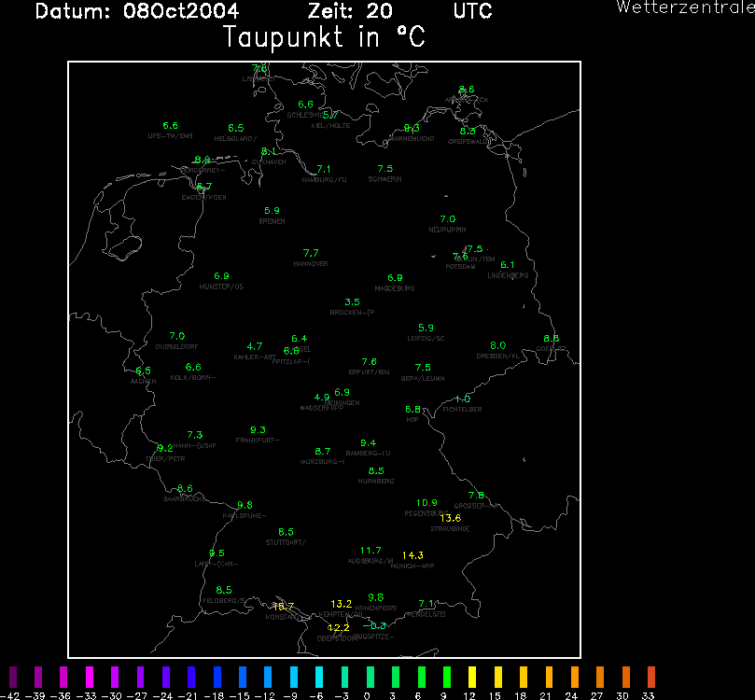
Task: Click the 6.6 value above UFS-TW/EMS
Action: pyautogui.click(x=171, y=126)
